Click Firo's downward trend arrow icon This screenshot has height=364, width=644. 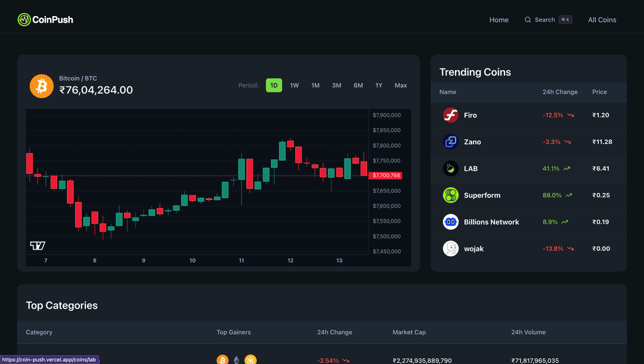point(571,116)
